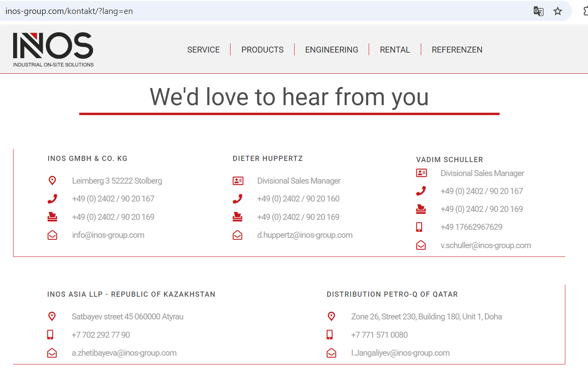
Task: Click the map pin icon for Doha address
Action: click(331, 317)
